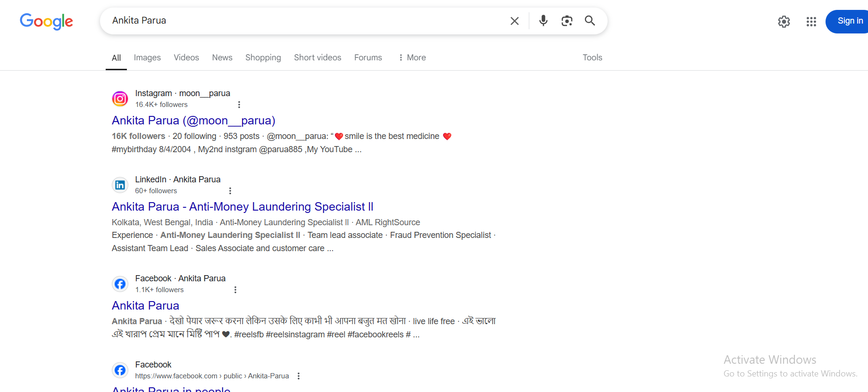Switch to the Videos tab
Image resolution: width=868 pixels, height=392 pixels.
(x=186, y=57)
